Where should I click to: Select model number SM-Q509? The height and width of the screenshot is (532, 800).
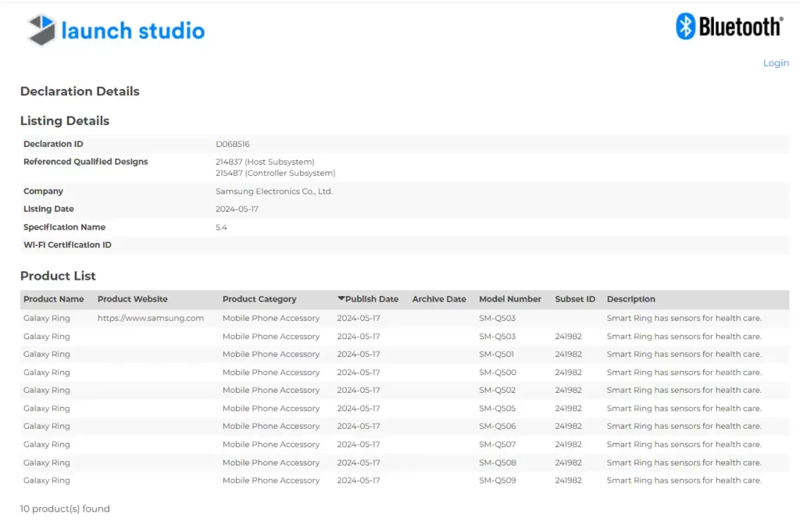click(x=498, y=480)
